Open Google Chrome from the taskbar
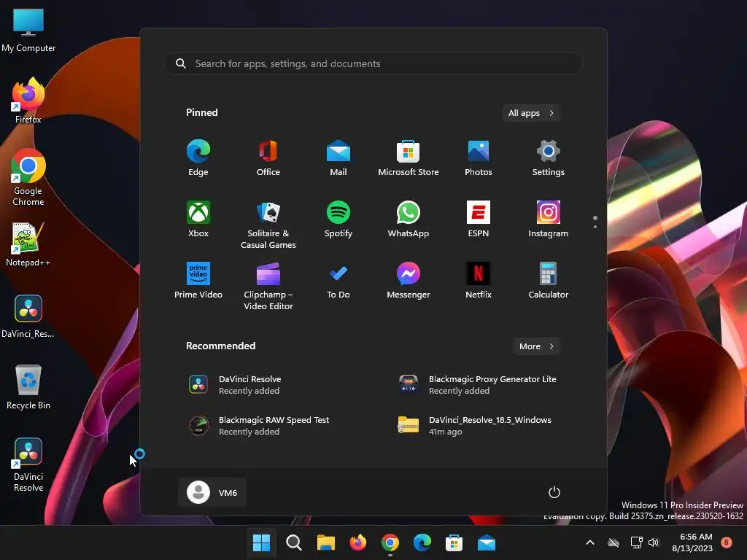The width and height of the screenshot is (747, 560). point(390,542)
